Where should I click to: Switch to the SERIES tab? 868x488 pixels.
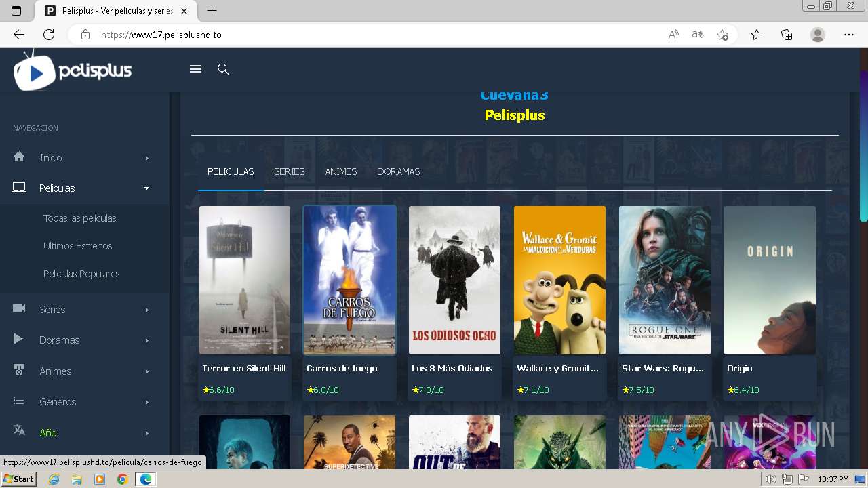[x=290, y=171]
